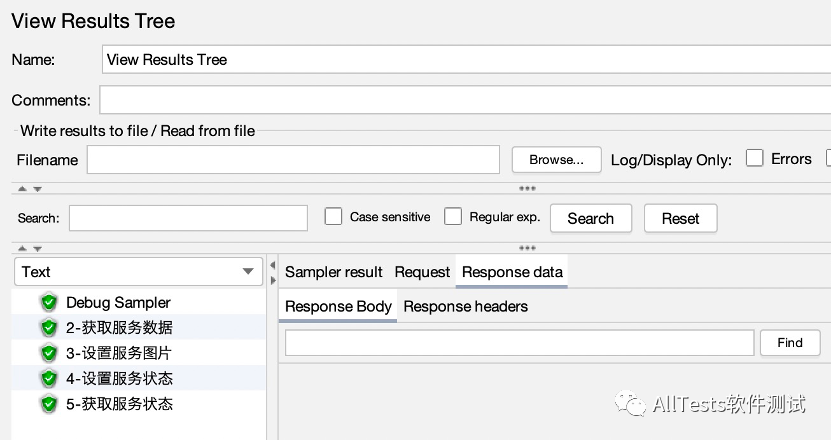Open the Request tab

click(422, 272)
